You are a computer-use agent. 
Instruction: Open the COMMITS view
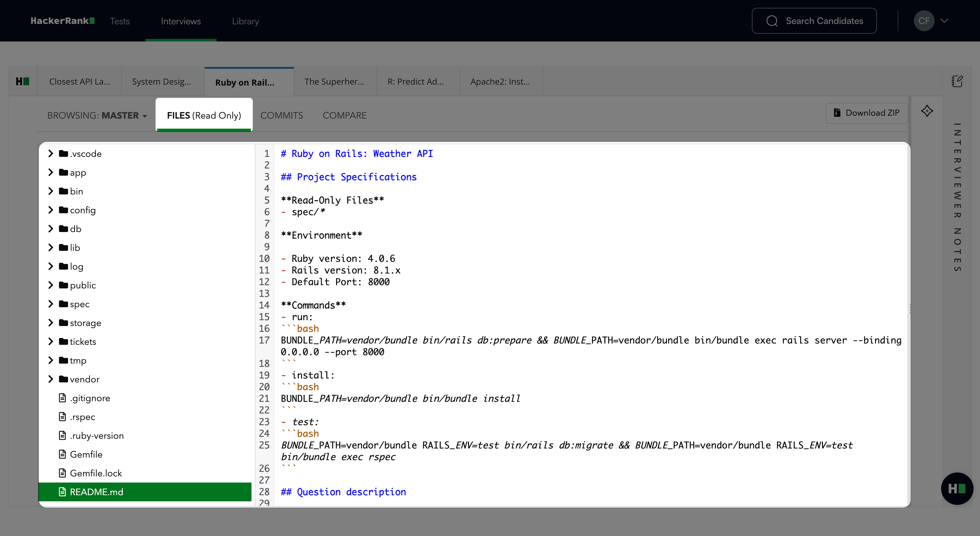pos(282,115)
